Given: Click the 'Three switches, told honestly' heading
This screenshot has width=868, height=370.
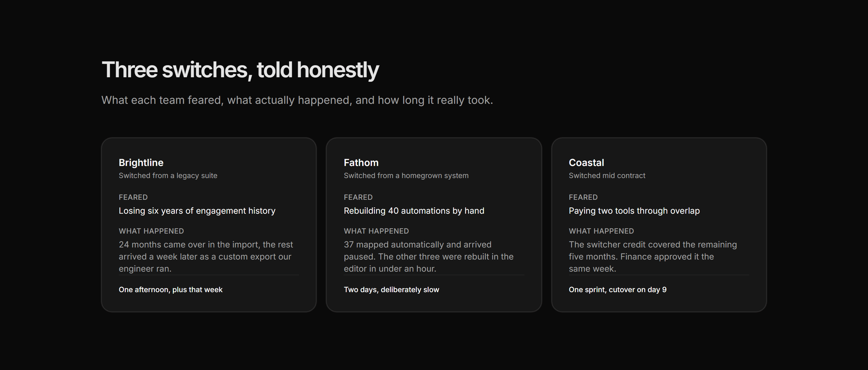Looking at the screenshot, I should 240,70.
